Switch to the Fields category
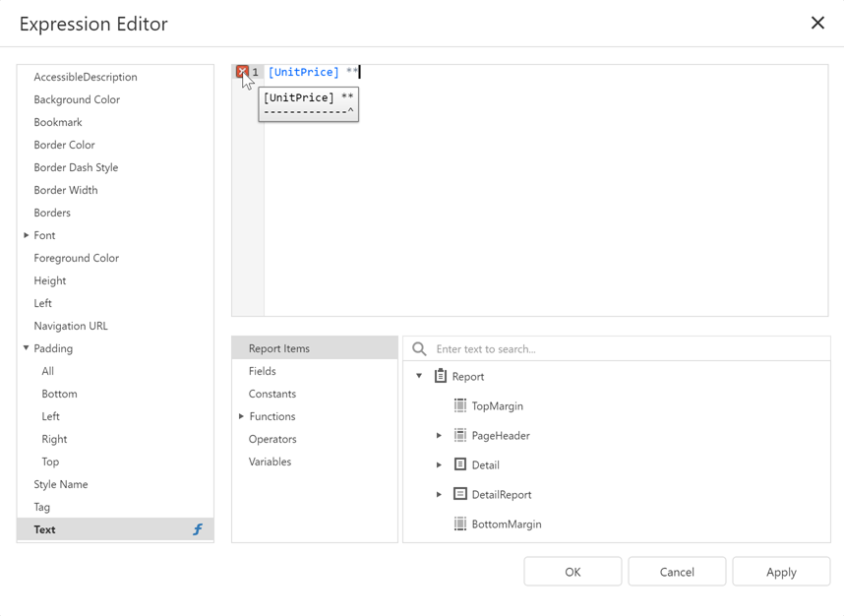The height and width of the screenshot is (616, 844). click(x=262, y=371)
